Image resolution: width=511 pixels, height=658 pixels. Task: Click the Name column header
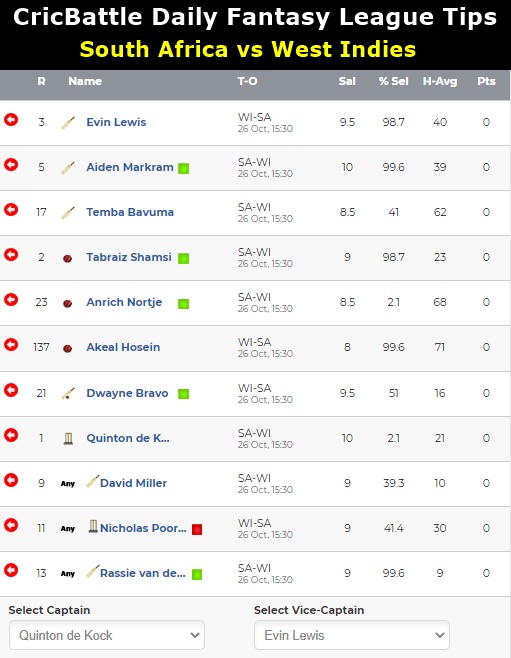[85, 81]
